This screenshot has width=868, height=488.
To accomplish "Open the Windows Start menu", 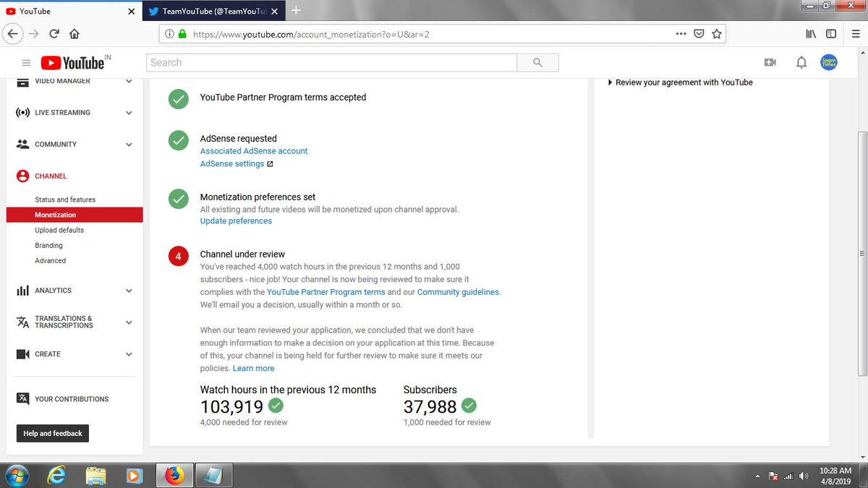I will (15, 476).
